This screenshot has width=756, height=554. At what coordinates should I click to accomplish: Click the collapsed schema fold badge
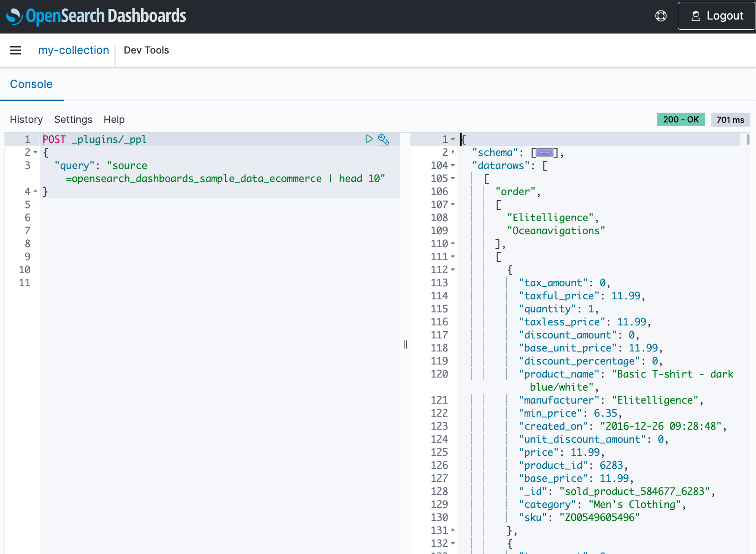point(544,152)
